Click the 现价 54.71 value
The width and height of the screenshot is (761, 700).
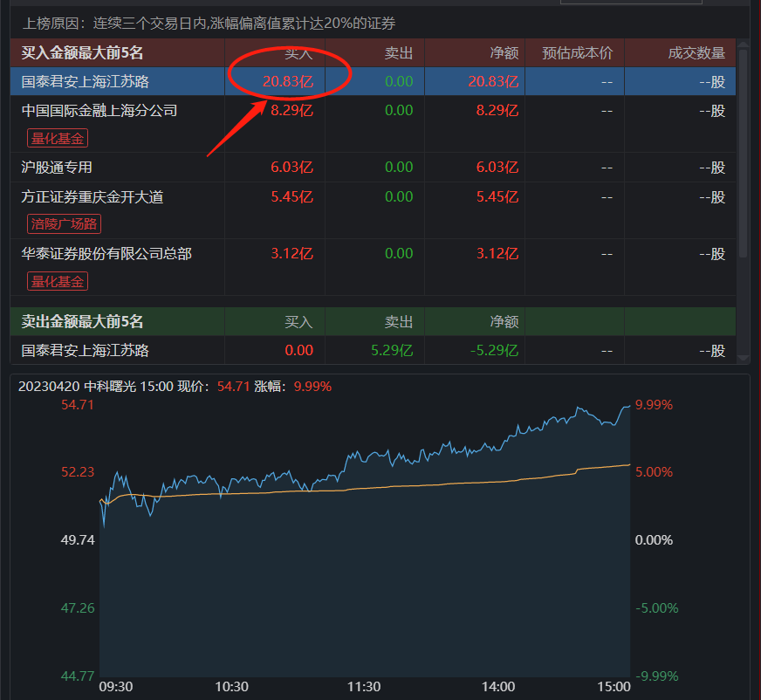(233, 387)
